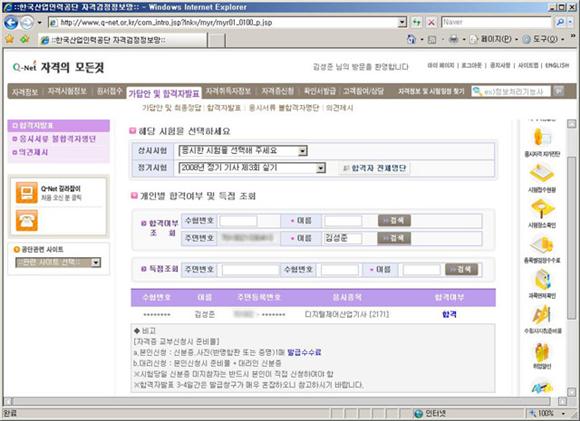The width and height of the screenshot is (580, 421).
Task: Open the 공단관련 사이트 selection dropdown
Action: pyautogui.click(x=96, y=263)
